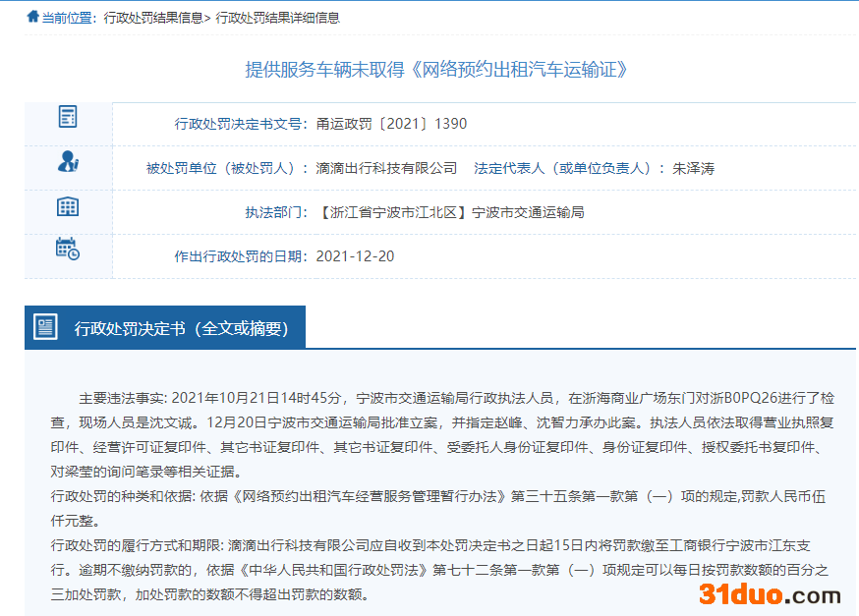The width and height of the screenshot is (859, 616).
Task: Click the company name 滴滴出行科技有限公司 in the table
Action: [386, 168]
